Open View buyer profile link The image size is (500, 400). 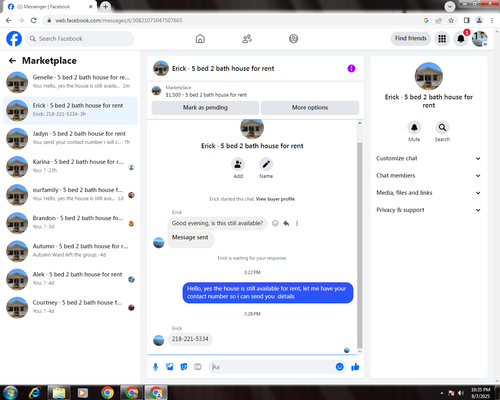(275, 199)
